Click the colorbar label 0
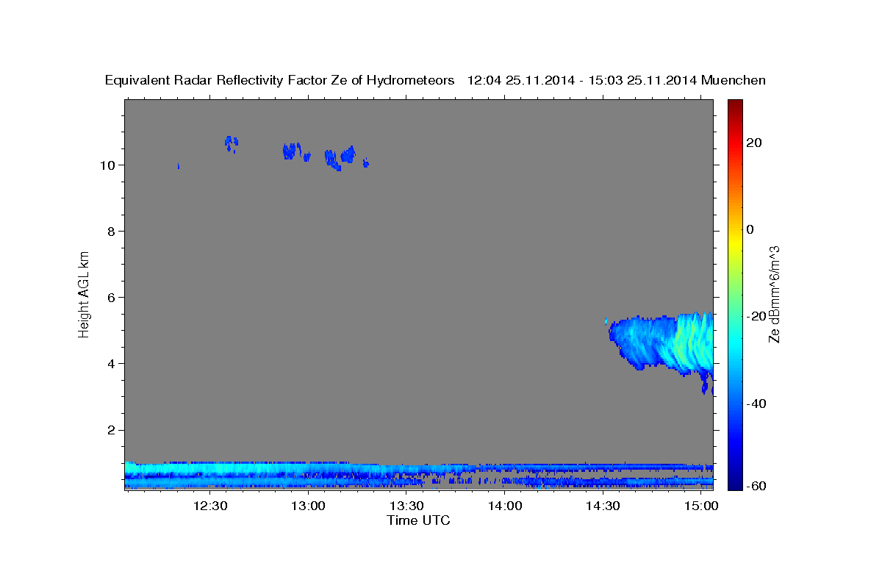The width and height of the screenshot is (882, 588). (x=750, y=229)
